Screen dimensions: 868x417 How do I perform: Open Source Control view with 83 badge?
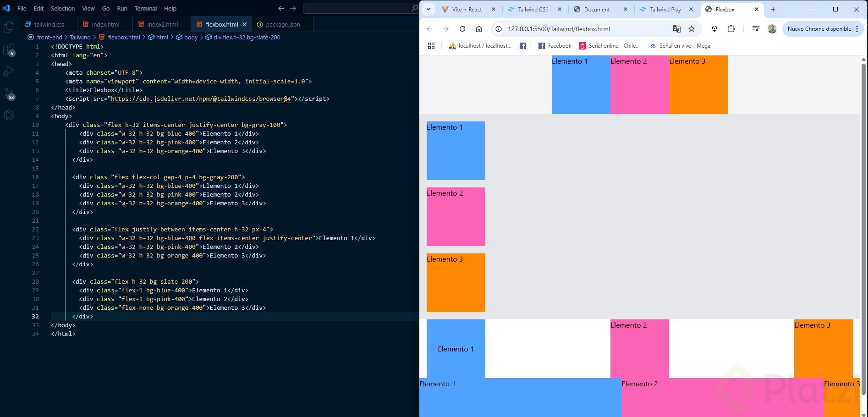[9, 93]
